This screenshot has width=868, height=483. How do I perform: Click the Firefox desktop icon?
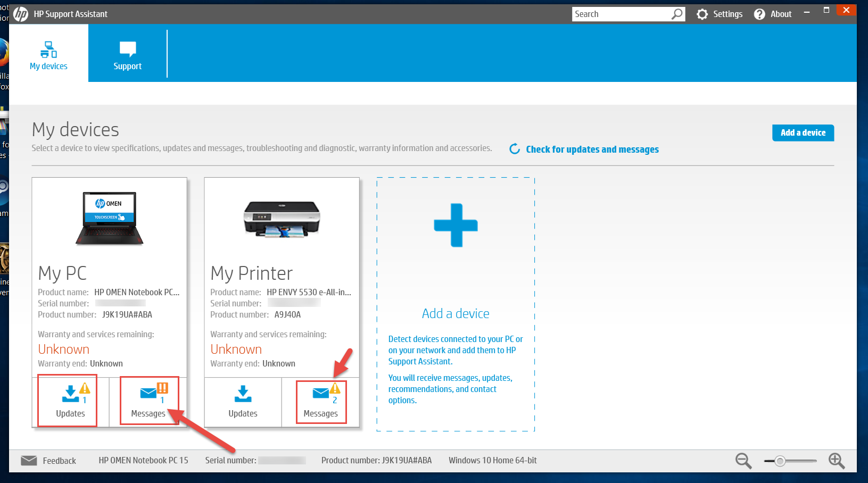click(3, 53)
